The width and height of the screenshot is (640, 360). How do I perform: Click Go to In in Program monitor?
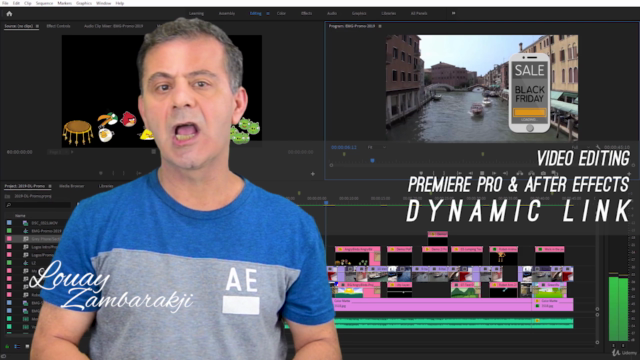point(459,173)
